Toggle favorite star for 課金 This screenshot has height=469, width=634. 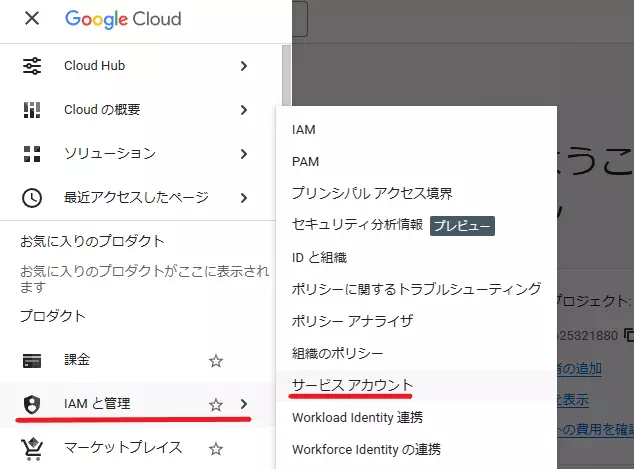tap(216, 361)
